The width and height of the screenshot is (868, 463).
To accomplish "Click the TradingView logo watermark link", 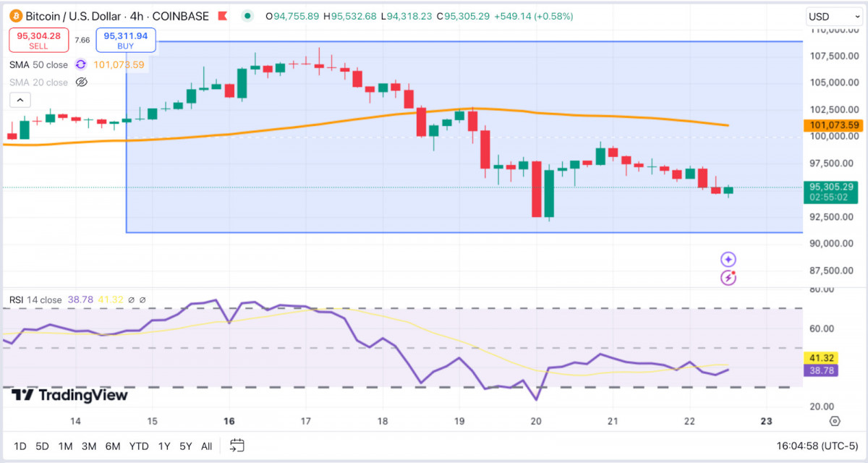I will [x=69, y=395].
